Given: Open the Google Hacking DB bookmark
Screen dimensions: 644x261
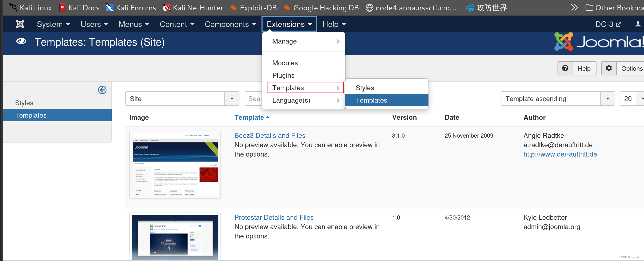Looking at the screenshot, I should [321, 8].
